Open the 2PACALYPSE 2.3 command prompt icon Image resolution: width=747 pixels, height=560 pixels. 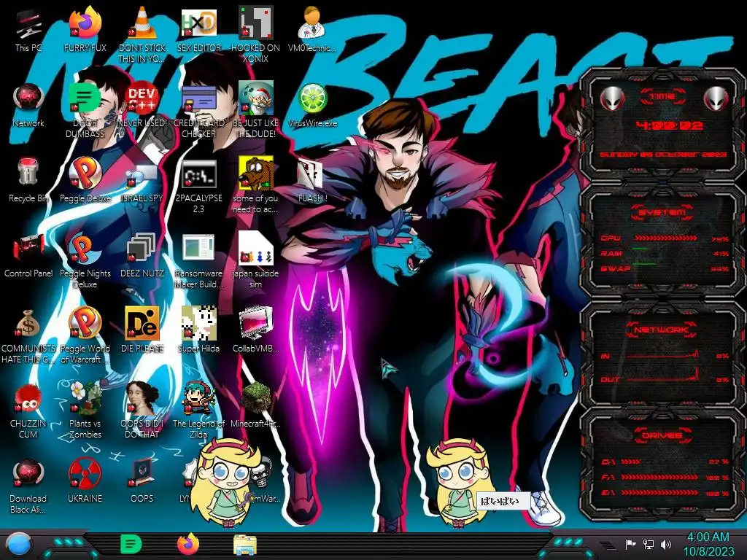pyautogui.click(x=198, y=174)
